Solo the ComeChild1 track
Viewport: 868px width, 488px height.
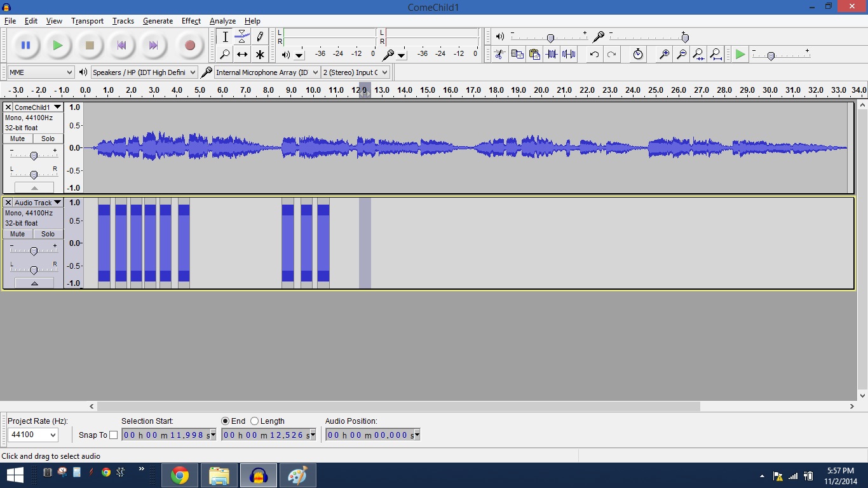click(x=48, y=139)
